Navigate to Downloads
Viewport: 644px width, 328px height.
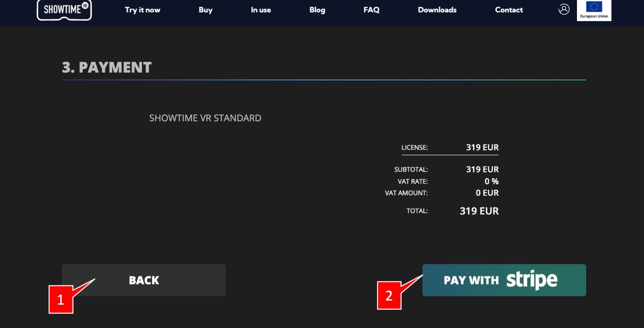click(x=437, y=10)
